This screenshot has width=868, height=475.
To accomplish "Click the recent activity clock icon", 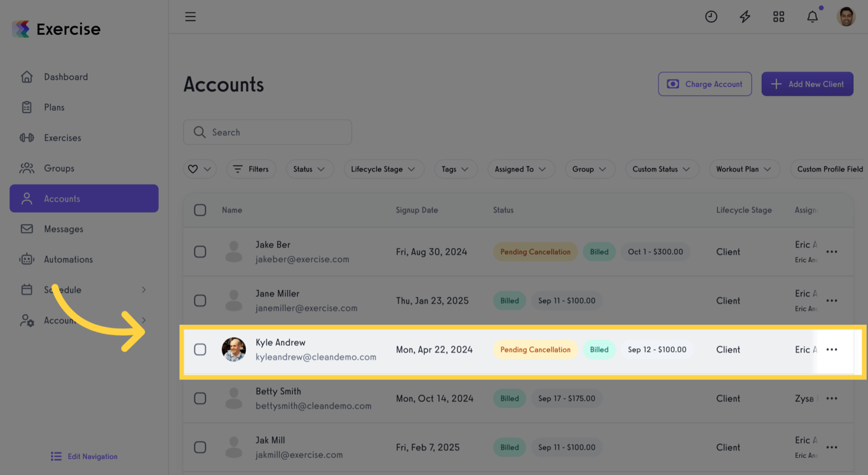I will tap(711, 17).
